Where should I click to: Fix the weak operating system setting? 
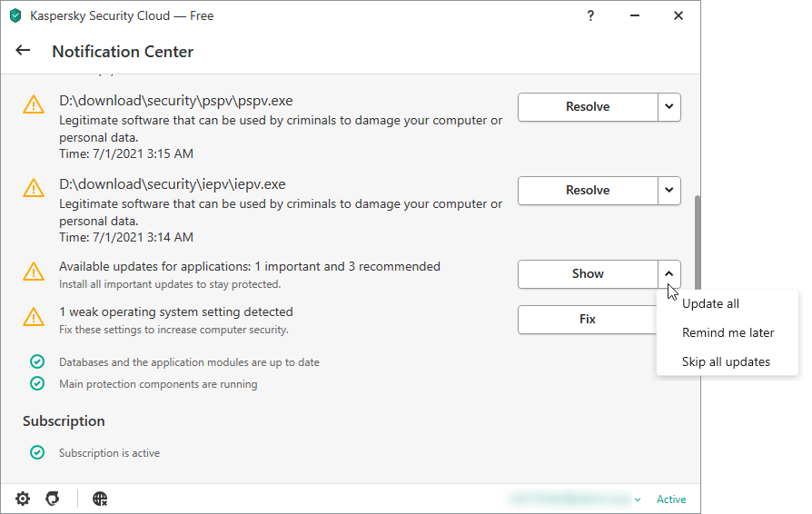pyautogui.click(x=588, y=320)
